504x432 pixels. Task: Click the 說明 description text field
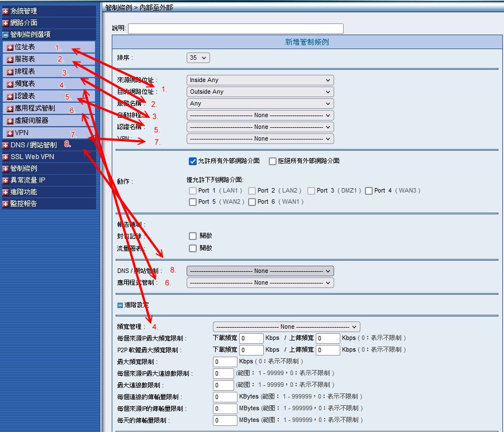point(235,28)
